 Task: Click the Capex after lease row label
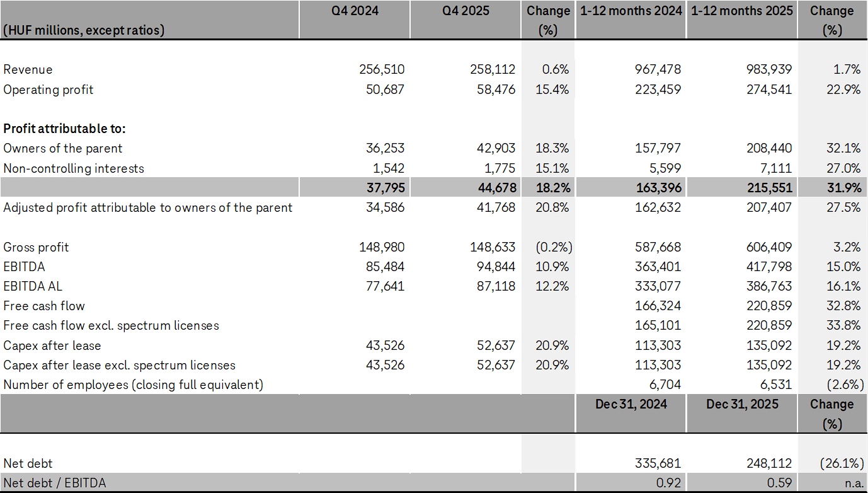point(52,345)
